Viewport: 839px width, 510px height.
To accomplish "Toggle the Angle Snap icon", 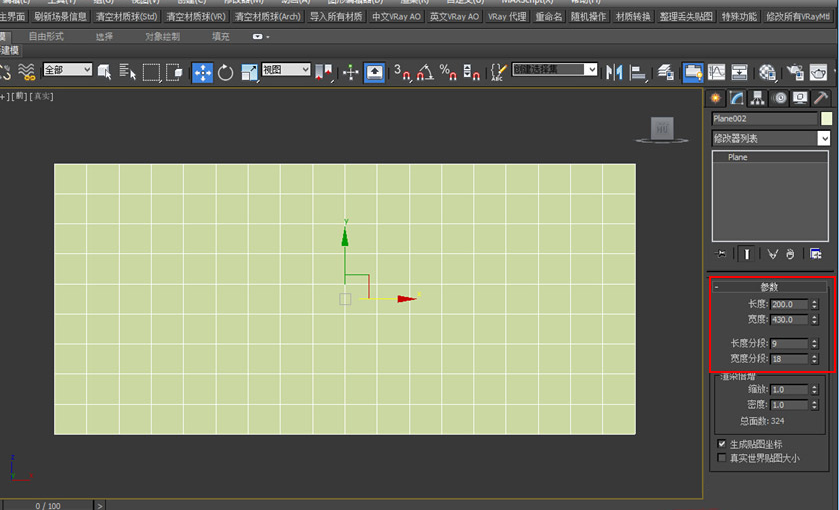I will [x=425, y=72].
